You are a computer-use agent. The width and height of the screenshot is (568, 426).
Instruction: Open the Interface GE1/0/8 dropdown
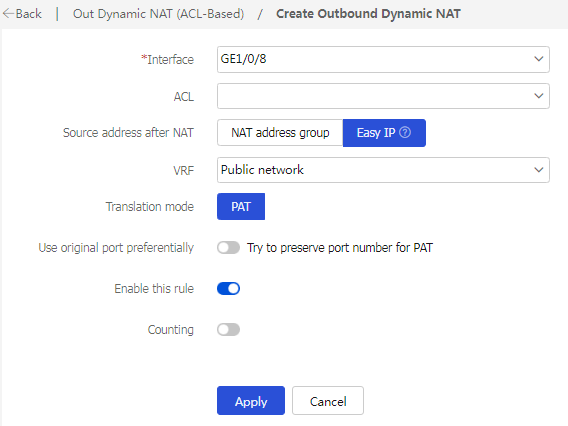(x=383, y=59)
